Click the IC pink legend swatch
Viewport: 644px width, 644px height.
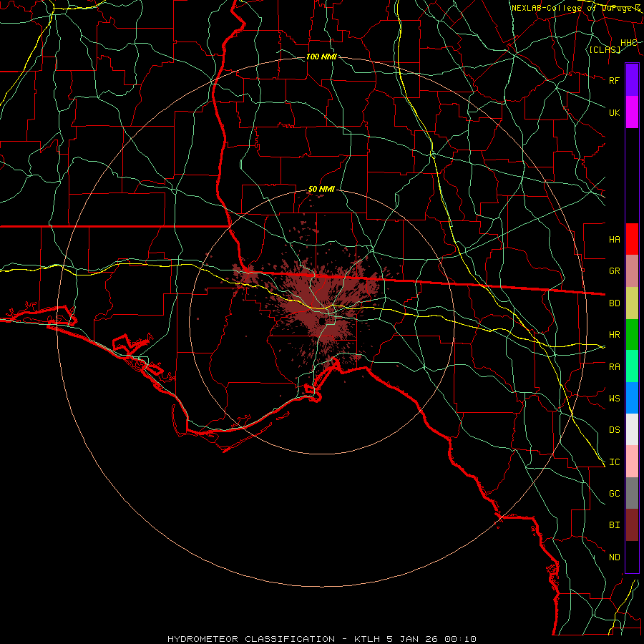coord(632,462)
